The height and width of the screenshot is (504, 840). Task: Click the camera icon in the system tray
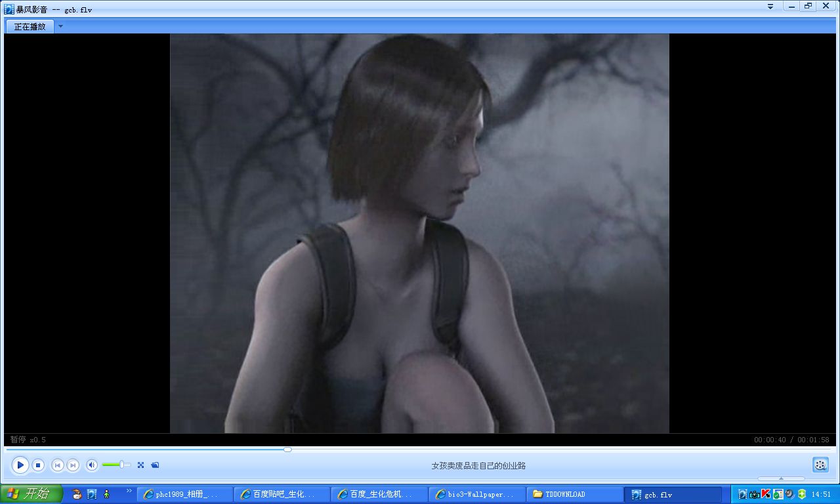[x=755, y=494]
